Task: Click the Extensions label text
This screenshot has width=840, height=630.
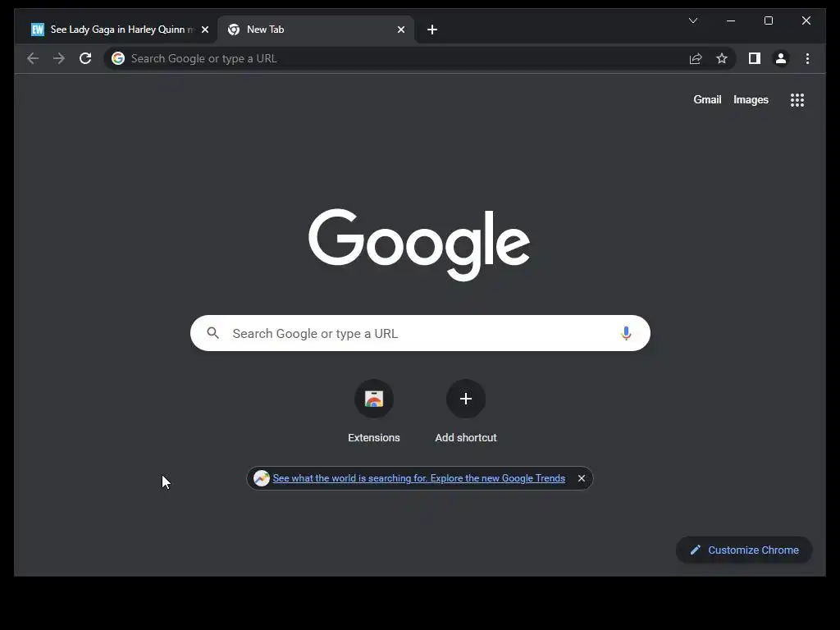Action: click(374, 438)
